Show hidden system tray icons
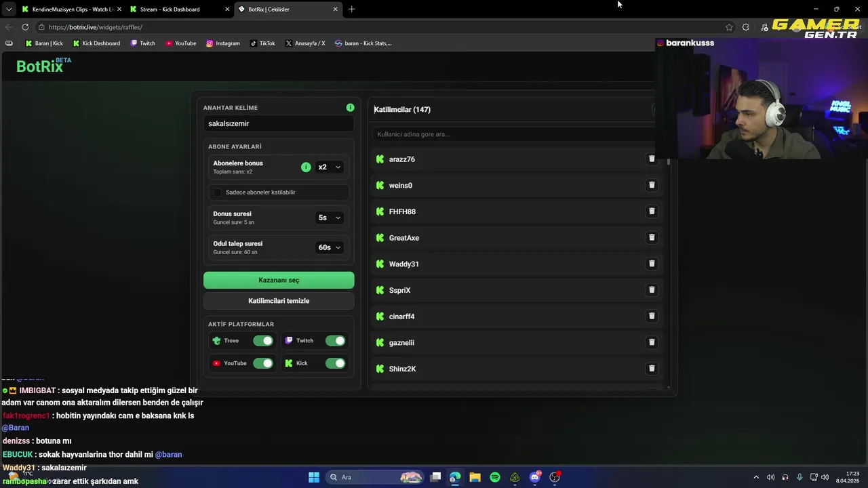The image size is (868, 488). click(x=756, y=477)
